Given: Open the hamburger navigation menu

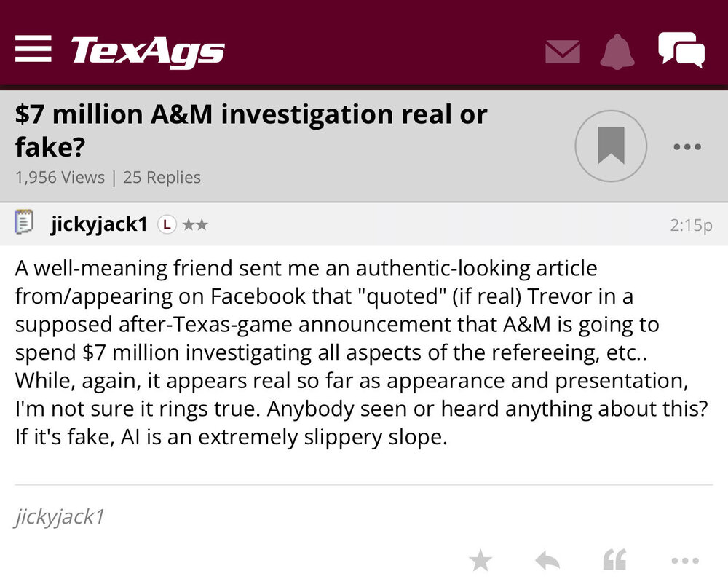Looking at the screenshot, I should 33,50.
